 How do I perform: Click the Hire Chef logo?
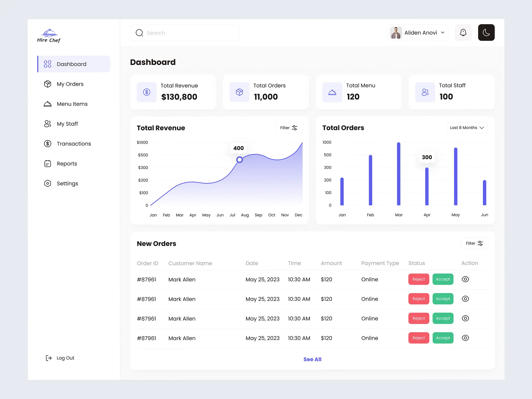(49, 36)
